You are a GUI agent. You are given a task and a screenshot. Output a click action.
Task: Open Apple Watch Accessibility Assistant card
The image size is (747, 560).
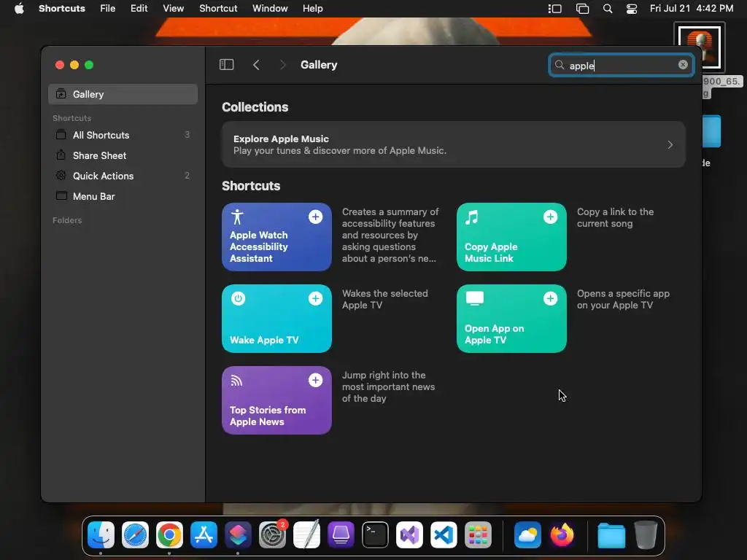click(x=276, y=237)
